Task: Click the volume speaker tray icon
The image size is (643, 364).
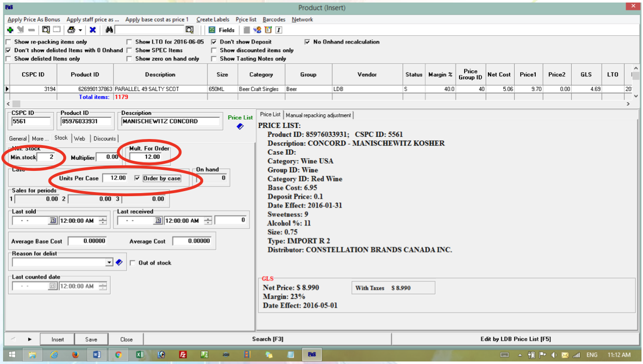Action: point(554,355)
